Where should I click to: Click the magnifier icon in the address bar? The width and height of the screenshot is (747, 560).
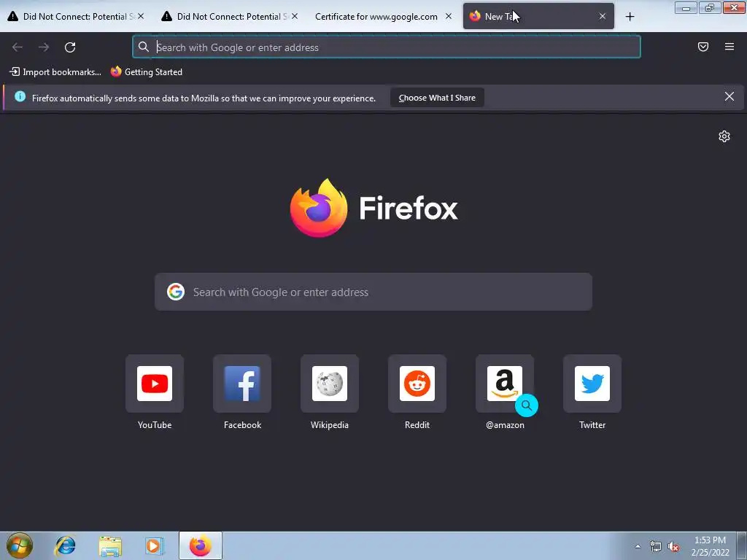click(144, 47)
